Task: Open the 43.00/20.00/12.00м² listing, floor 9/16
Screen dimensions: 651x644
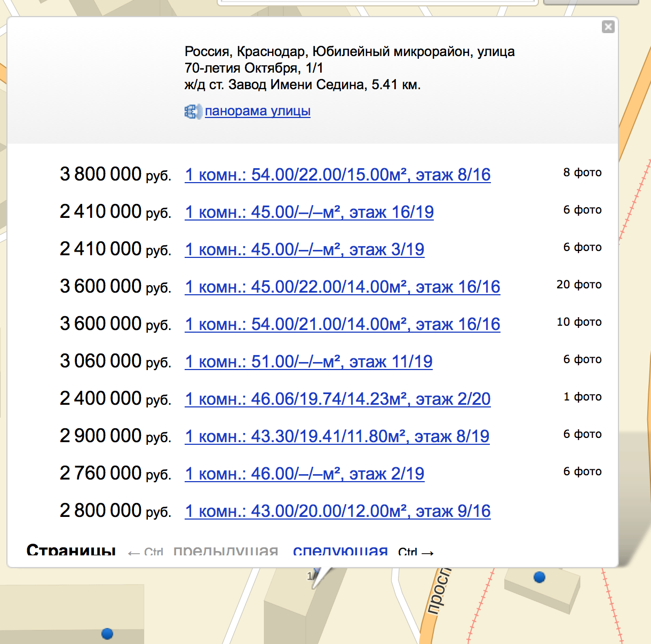Action: (x=337, y=511)
